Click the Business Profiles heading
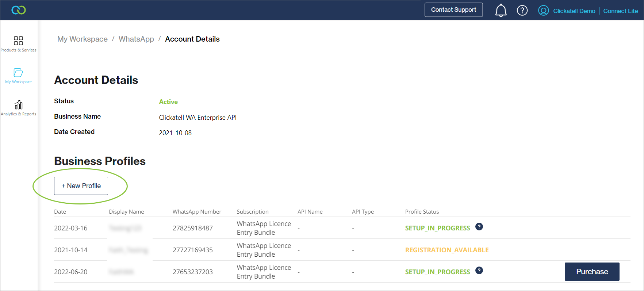The width and height of the screenshot is (644, 291). click(100, 161)
